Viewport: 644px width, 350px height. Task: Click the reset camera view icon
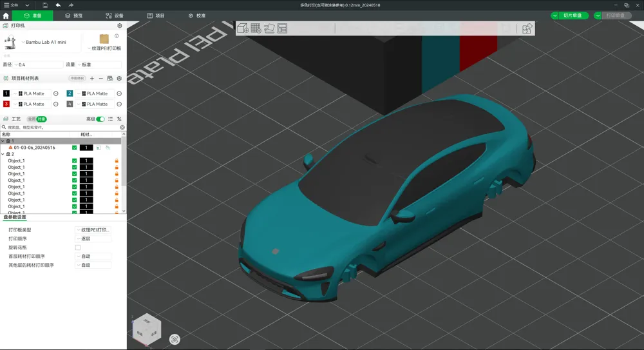(175, 339)
